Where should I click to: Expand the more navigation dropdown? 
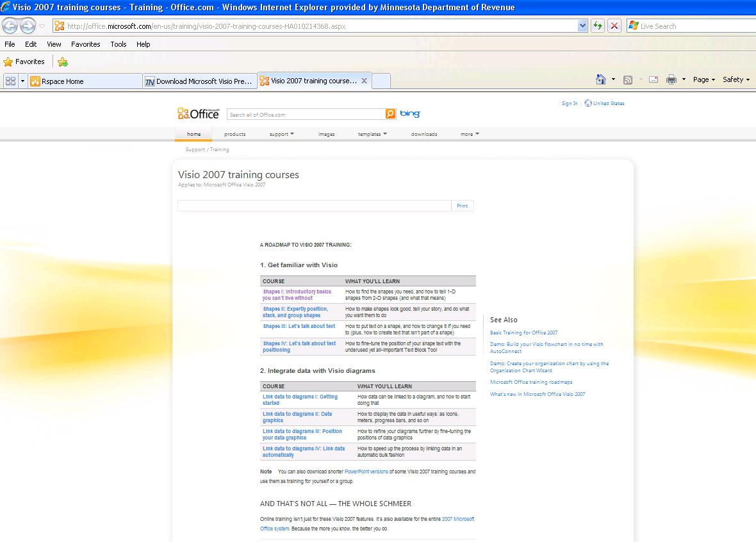[x=470, y=134]
